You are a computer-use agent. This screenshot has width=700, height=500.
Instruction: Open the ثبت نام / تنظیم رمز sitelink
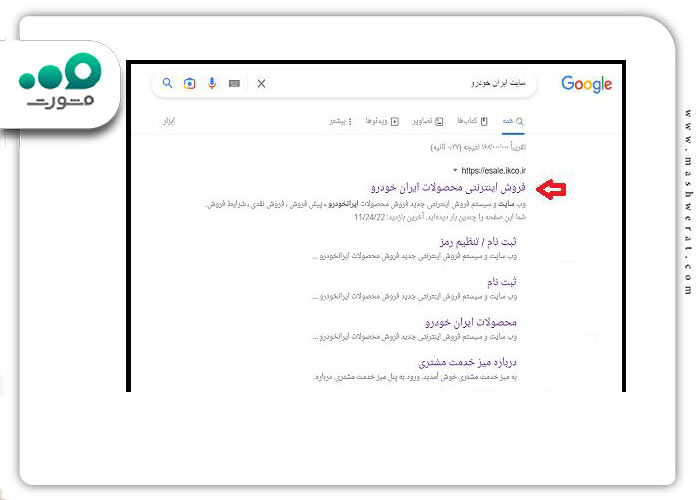tap(478, 242)
